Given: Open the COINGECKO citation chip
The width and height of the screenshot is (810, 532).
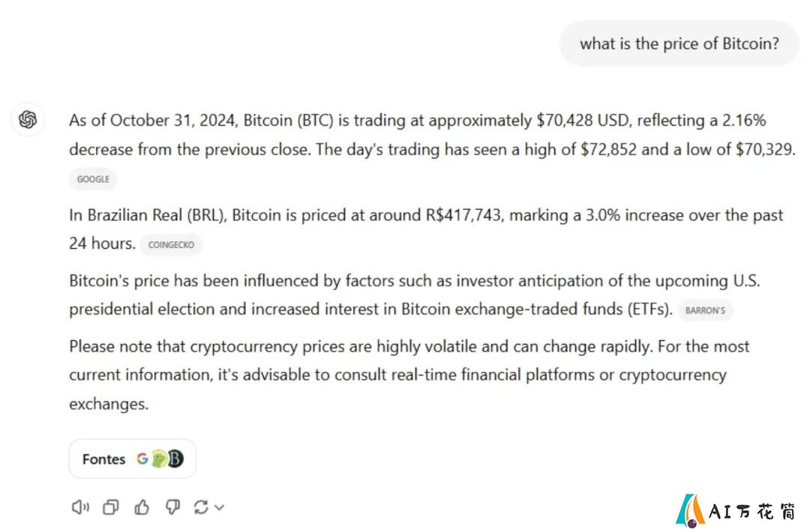Looking at the screenshot, I should click(171, 244).
